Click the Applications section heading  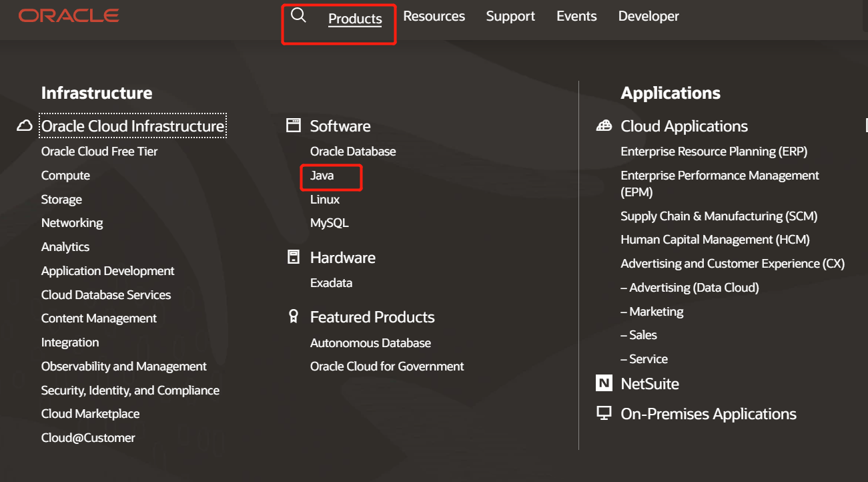tap(671, 93)
